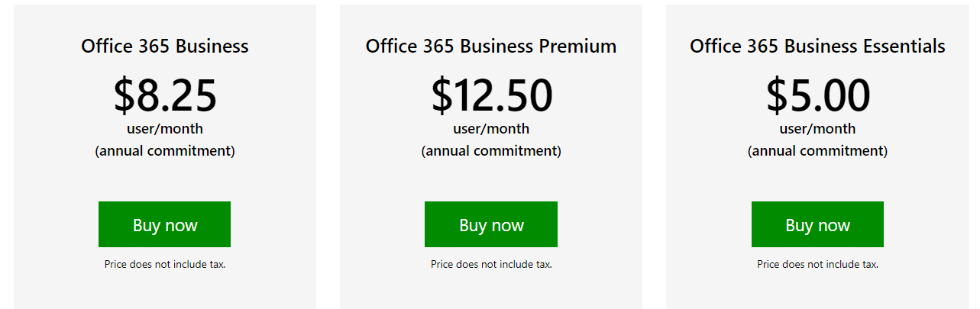Select the Office 365 Business heading
Viewport: 980px width, 309px height.
pos(165,46)
